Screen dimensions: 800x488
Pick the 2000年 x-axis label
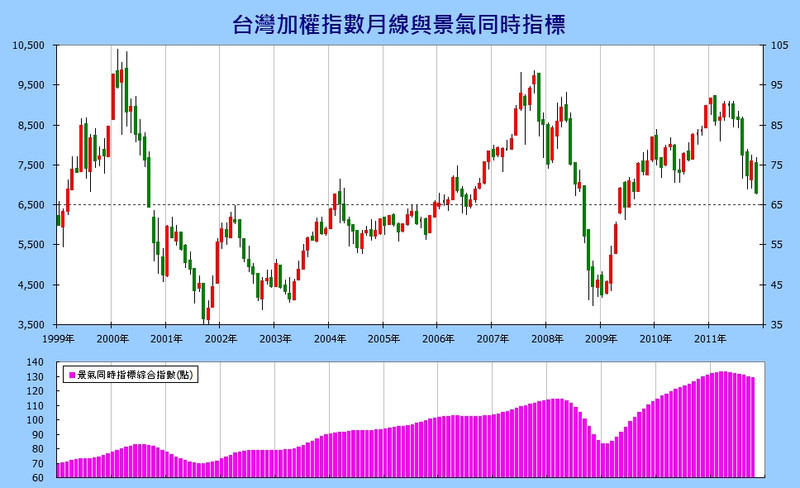112,338
